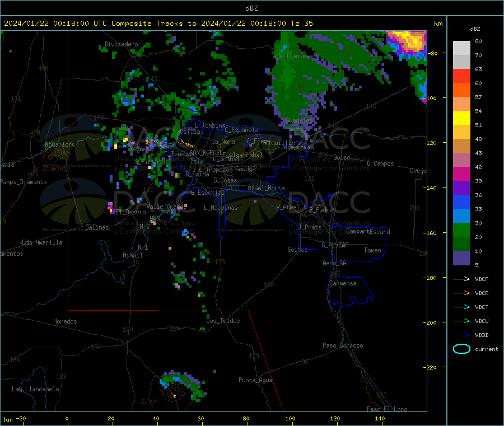Screen dimensions: 504x426
Task: Click the Cda_Amarilla map label
Action: 42,242
